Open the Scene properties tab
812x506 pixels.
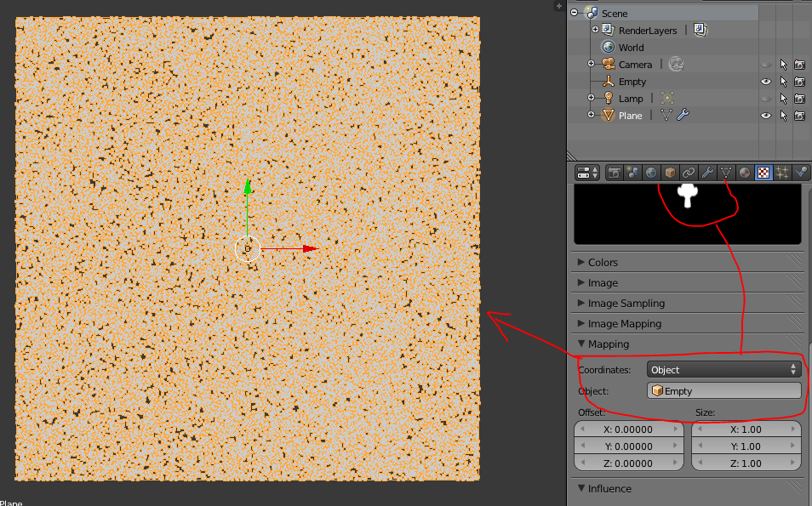(x=632, y=173)
